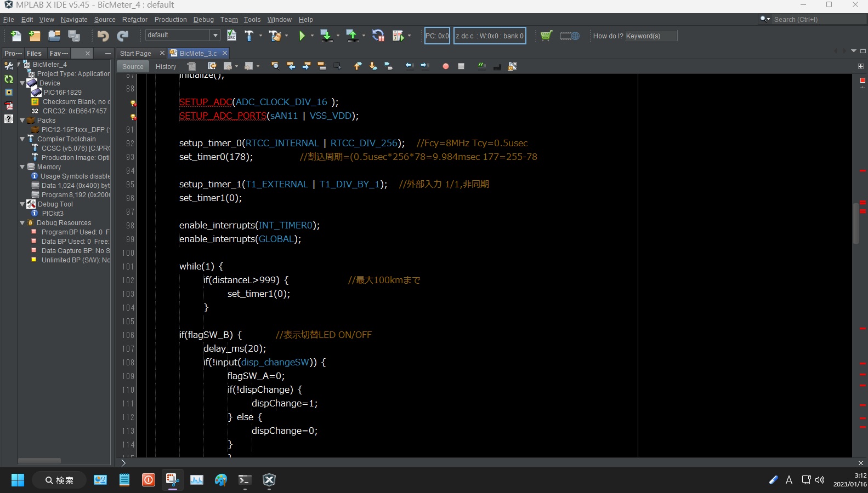This screenshot has width=868, height=493.
Task: Open MPLAB X icon in taskbar
Action: pos(269,480)
